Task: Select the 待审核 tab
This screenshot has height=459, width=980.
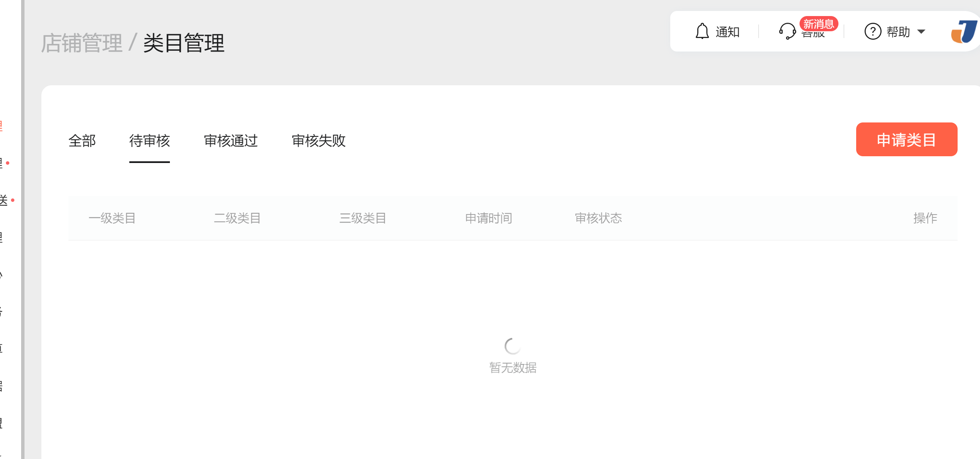Action: click(x=150, y=141)
